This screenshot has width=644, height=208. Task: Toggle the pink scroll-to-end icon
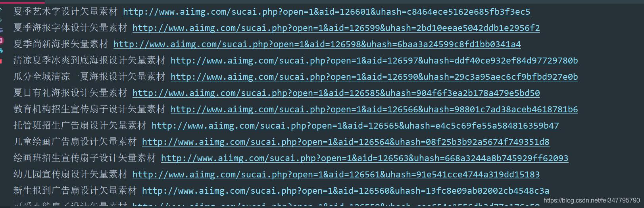click(1, 40)
